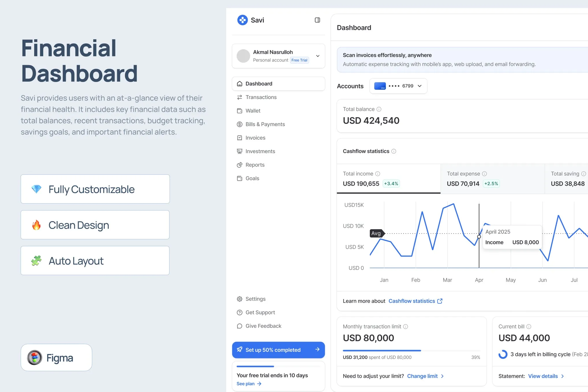Click the Invoices checkmark icon
Viewport: 588px width, 392px height.
click(239, 138)
